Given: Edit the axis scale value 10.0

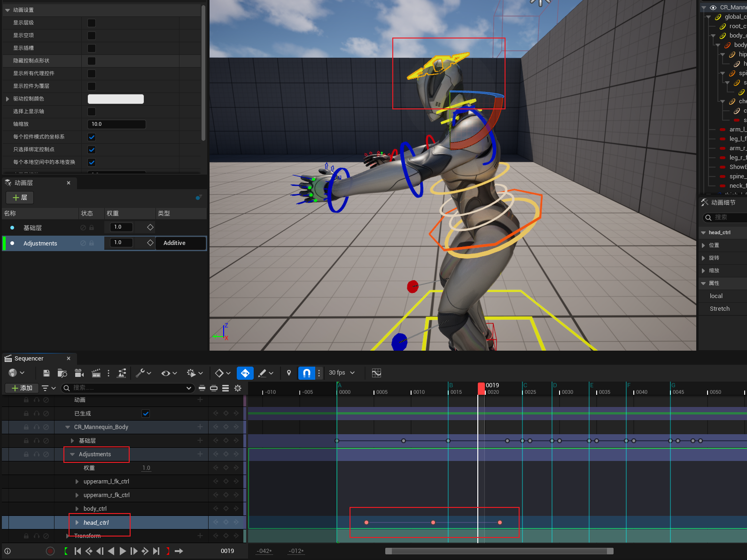Looking at the screenshot, I should (x=117, y=124).
